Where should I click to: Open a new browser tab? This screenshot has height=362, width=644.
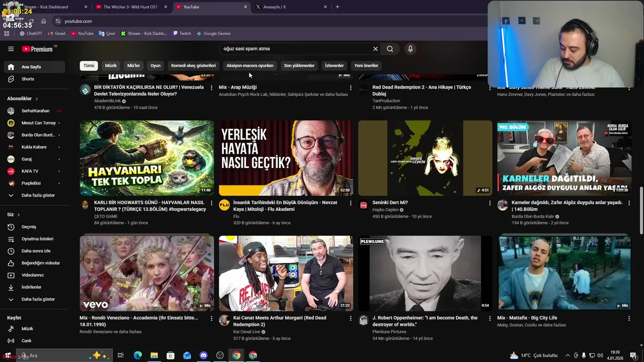tap(337, 7)
